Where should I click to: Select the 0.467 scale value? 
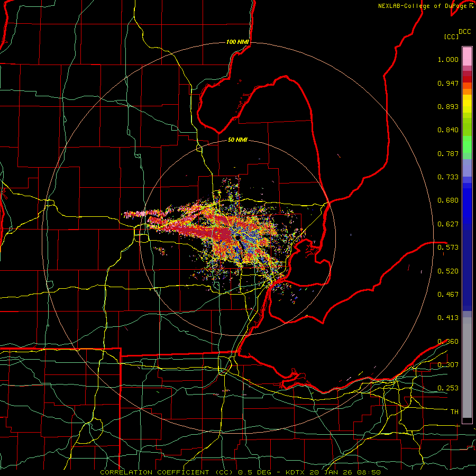(448, 295)
